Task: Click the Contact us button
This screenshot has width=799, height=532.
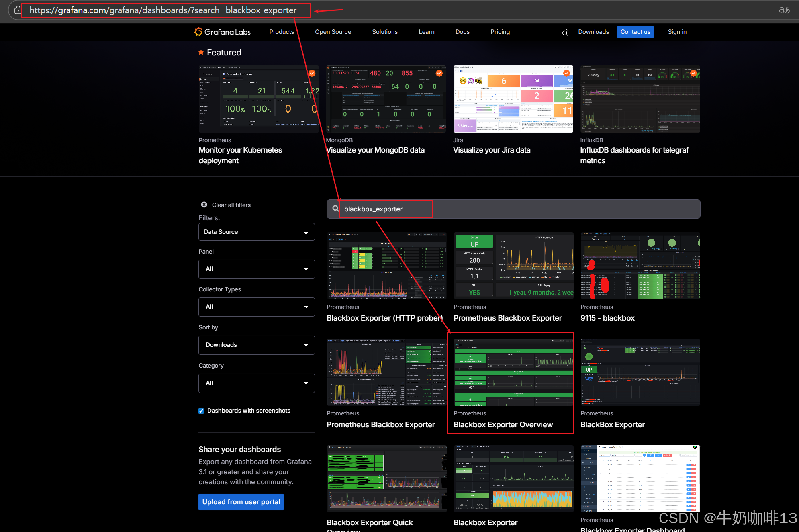Action: pos(635,32)
